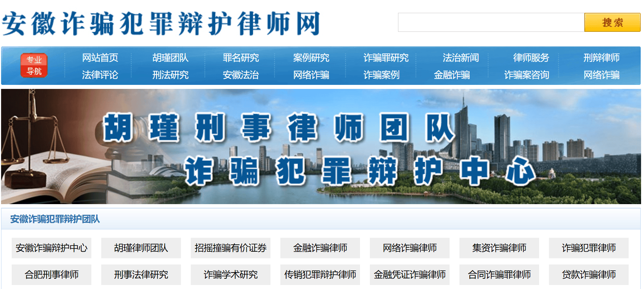Click the 贷款诈骗律师 button
The width and height of the screenshot is (644, 289).
point(589,275)
